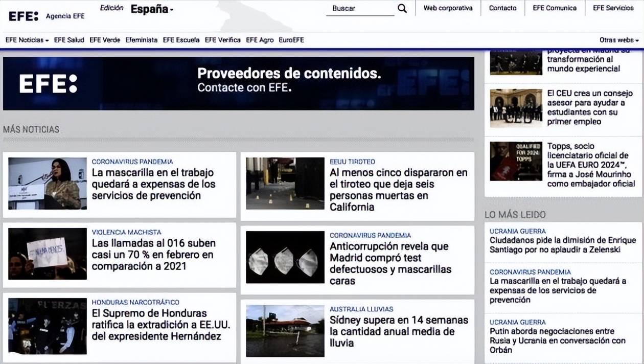Click the EFE logo in header
The width and height of the screenshot is (644, 364).
[24, 16]
